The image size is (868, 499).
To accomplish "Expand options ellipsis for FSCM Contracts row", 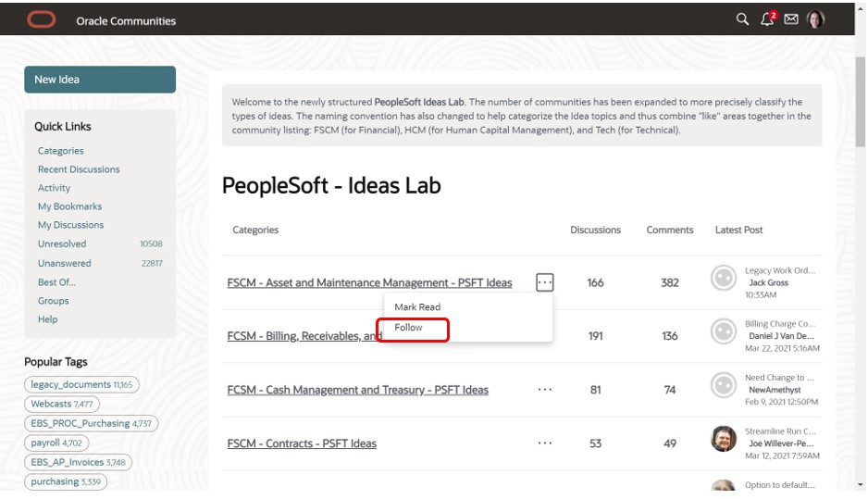I will click(545, 443).
